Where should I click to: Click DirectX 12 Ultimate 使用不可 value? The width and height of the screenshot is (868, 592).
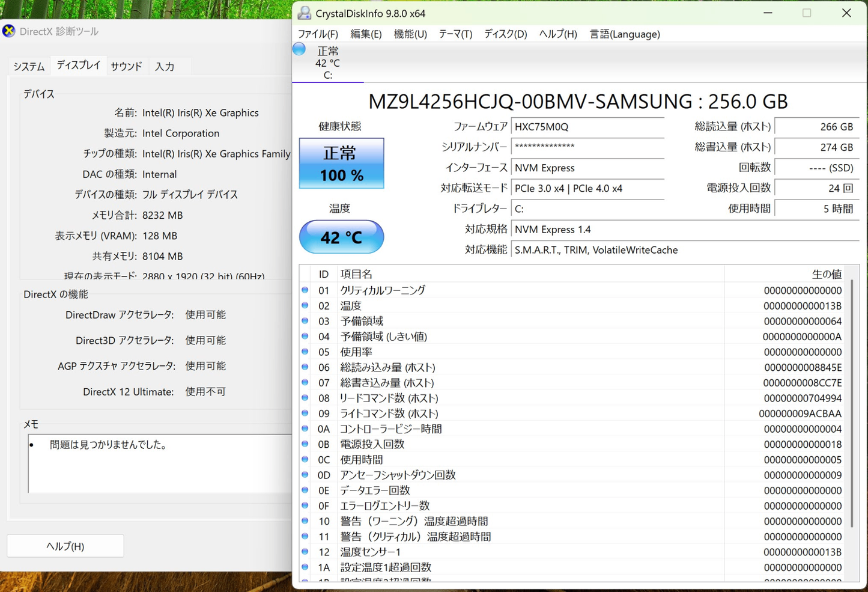pos(205,392)
